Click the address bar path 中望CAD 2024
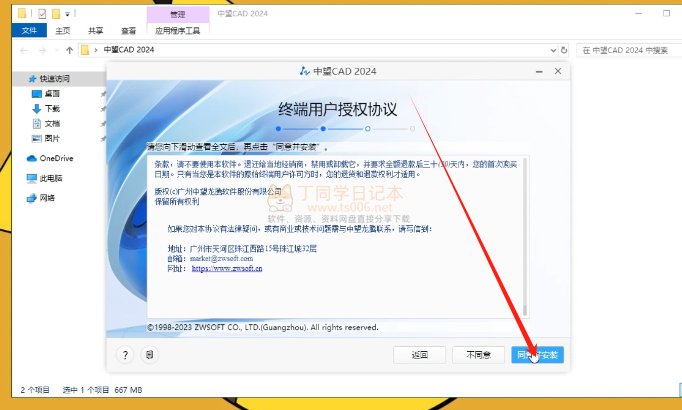 (x=129, y=50)
